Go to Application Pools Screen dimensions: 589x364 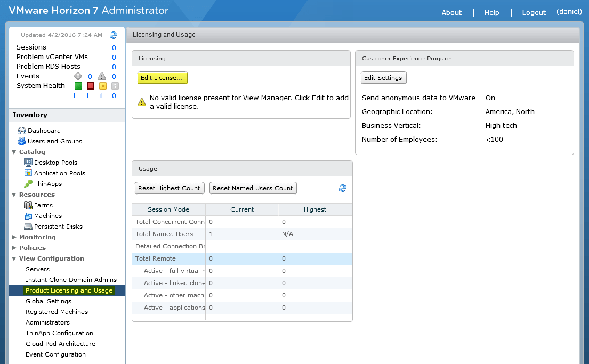point(60,173)
